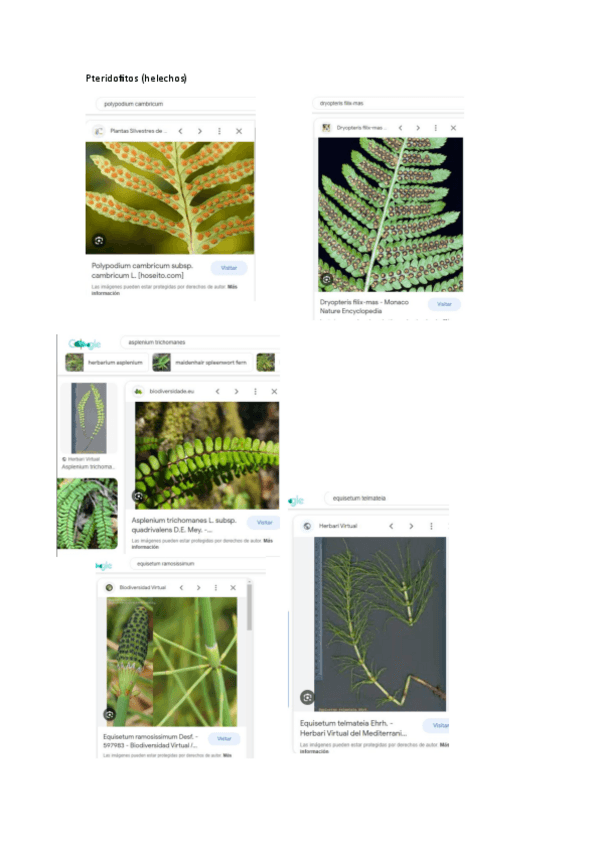Go to next image in biodiversidade.eu panel
Screen dimensions: 599x848
click(x=236, y=391)
